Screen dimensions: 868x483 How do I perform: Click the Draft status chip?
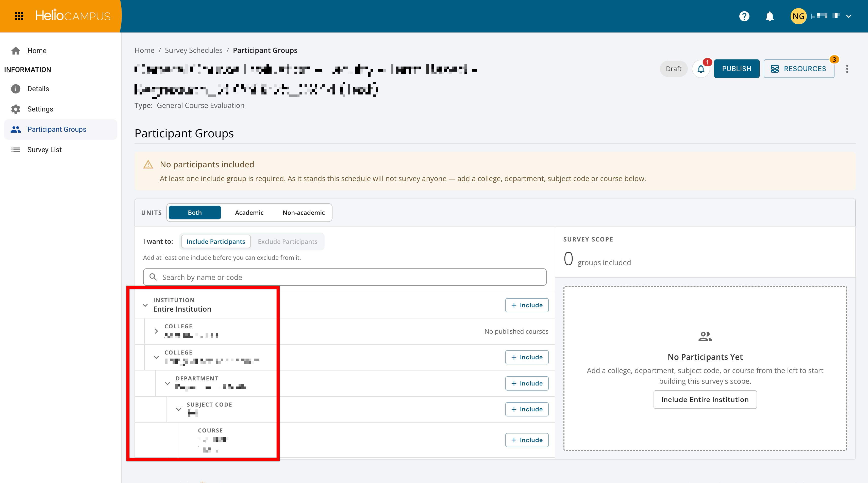click(x=673, y=69)
